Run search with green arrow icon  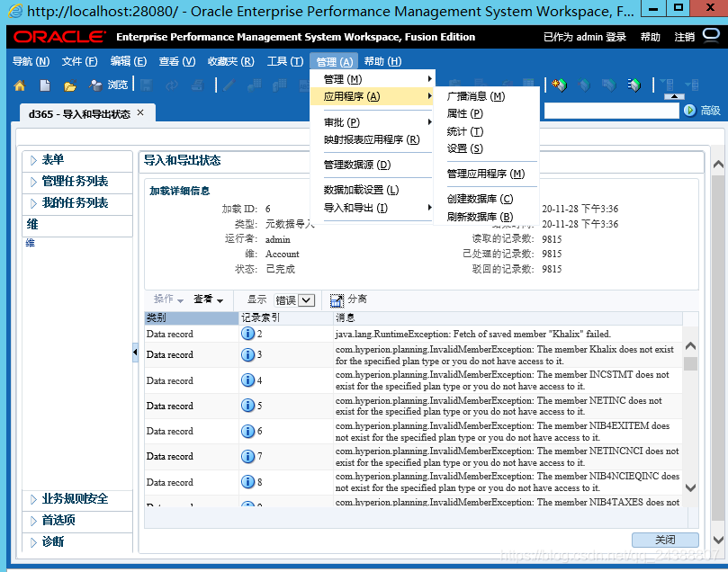point(690,111)
